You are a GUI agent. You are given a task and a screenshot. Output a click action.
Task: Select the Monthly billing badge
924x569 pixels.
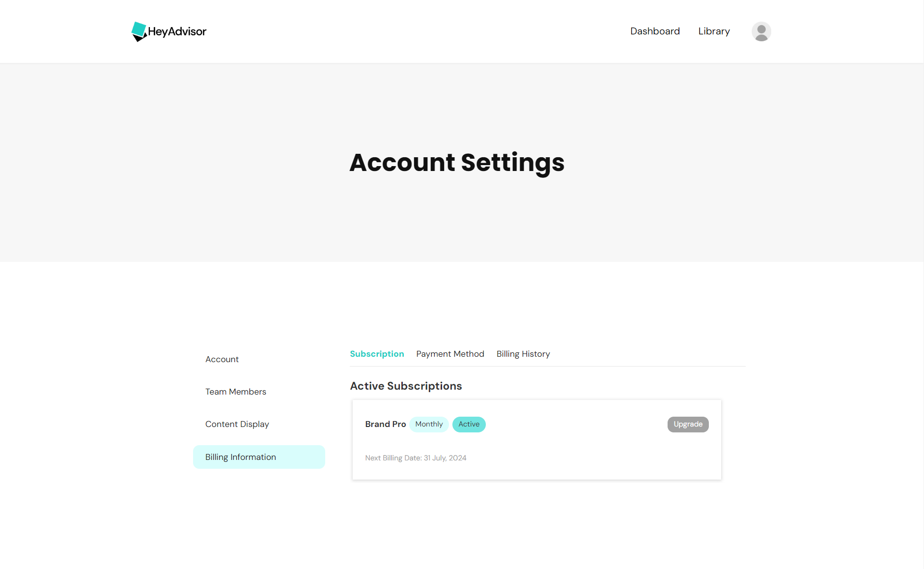(x=428, y=424)
